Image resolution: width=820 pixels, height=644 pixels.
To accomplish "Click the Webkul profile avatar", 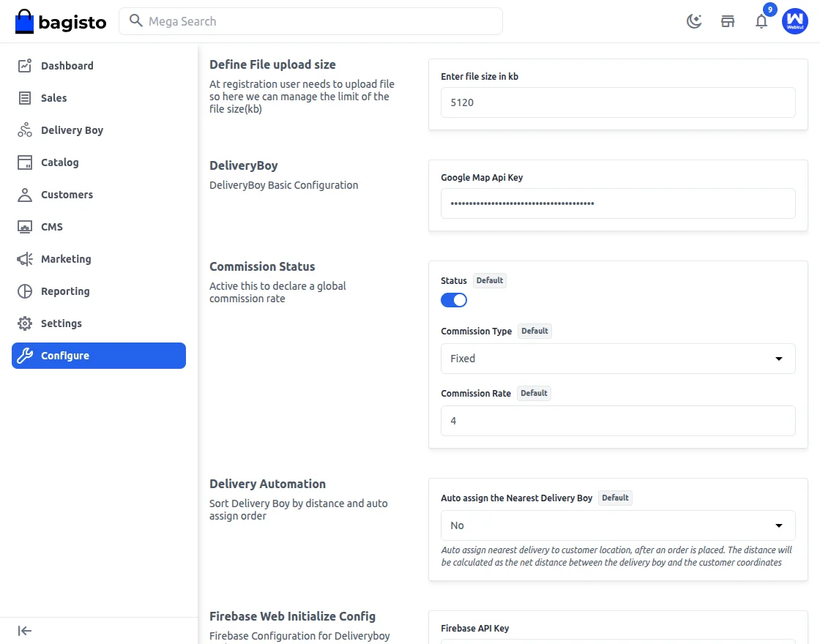I will click(795, 21).
